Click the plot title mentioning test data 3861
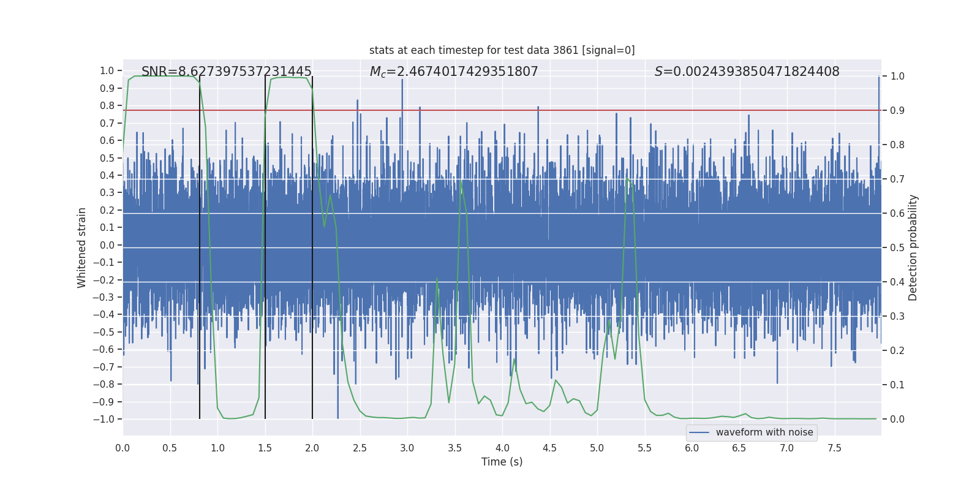Image resolution: width=980 pixels, height=490 pixels. [x=502, y=50]
